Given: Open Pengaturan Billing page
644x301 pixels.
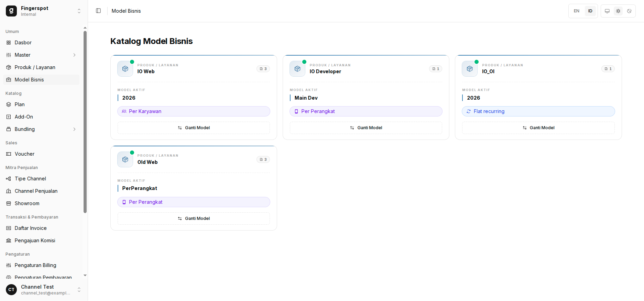Looking at the screenshot, I should [x=41, y=265].
